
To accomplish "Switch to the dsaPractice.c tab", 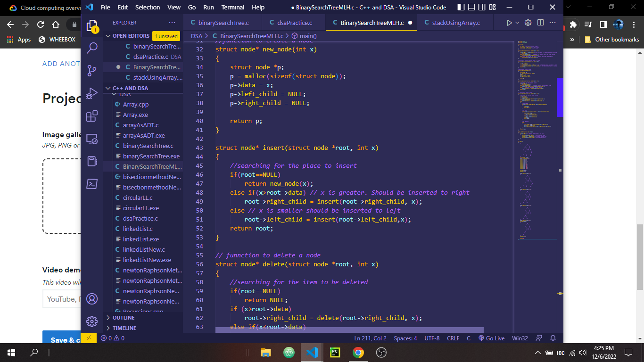I will click(x=295, y=22).
